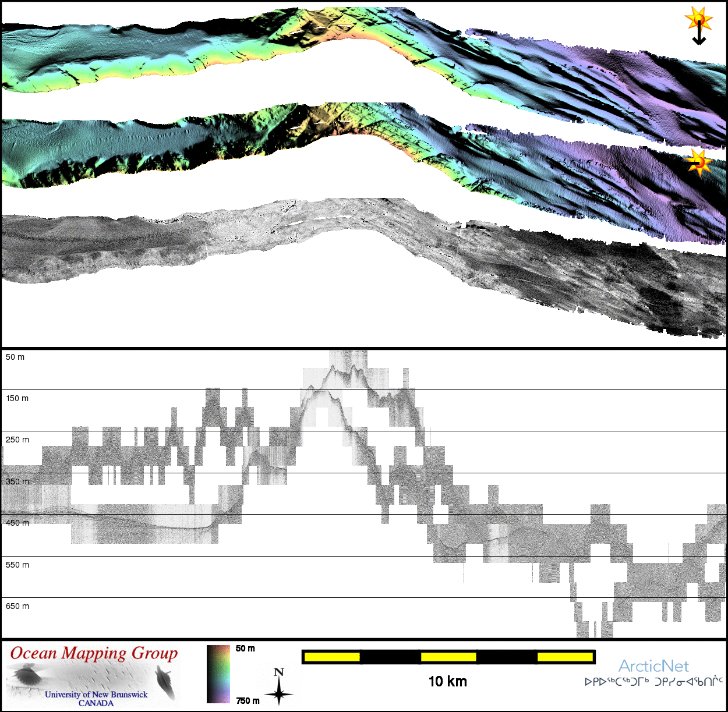This screenshot has height=712, width=728.
Task: Click the rainbow depth color scale bar
Action: pos(218,674)
